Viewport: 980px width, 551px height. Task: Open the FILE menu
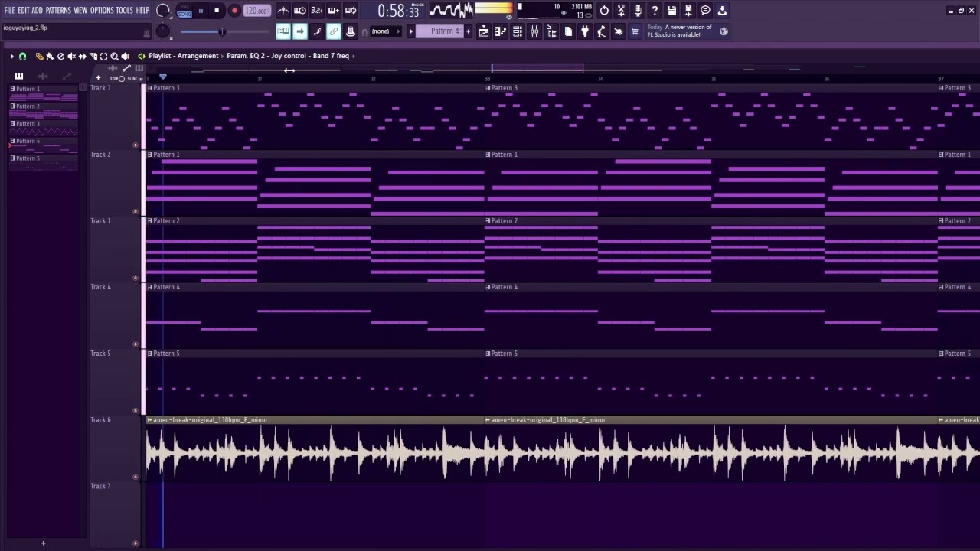coord(9,10)
